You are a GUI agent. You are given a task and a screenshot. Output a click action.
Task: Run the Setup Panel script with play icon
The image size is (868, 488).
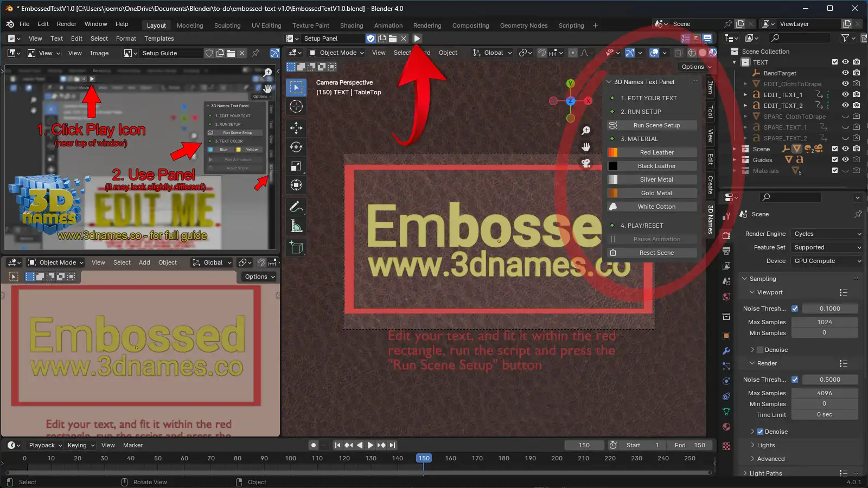coord(417,38)
